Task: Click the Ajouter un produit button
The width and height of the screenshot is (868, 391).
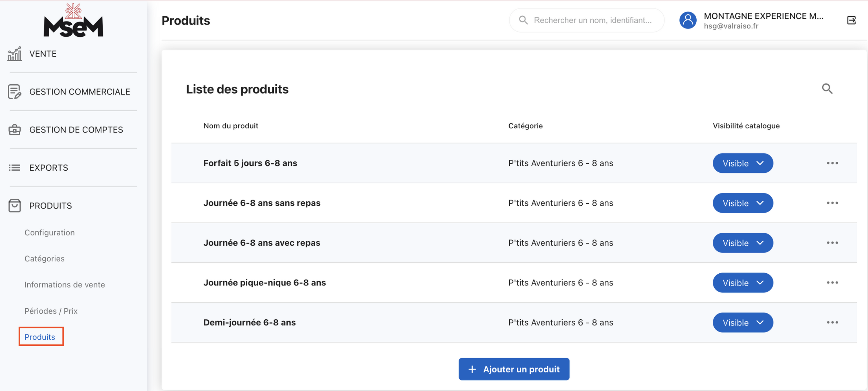Action: coord(514,369)
